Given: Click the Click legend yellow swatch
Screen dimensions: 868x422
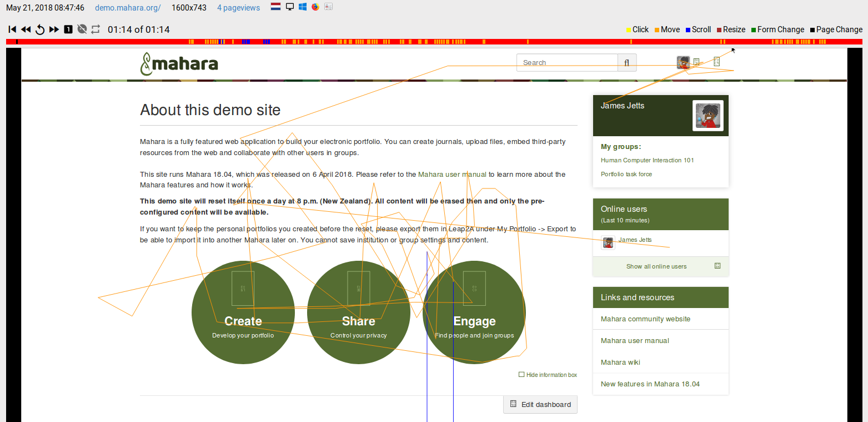Looking at the screenshot, I should 629,29.
